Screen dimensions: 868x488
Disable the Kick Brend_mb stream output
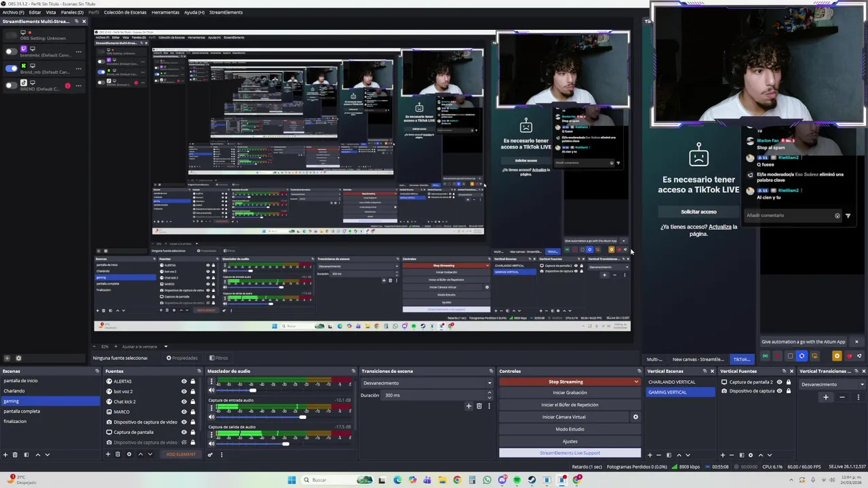[x=11, y=68]
